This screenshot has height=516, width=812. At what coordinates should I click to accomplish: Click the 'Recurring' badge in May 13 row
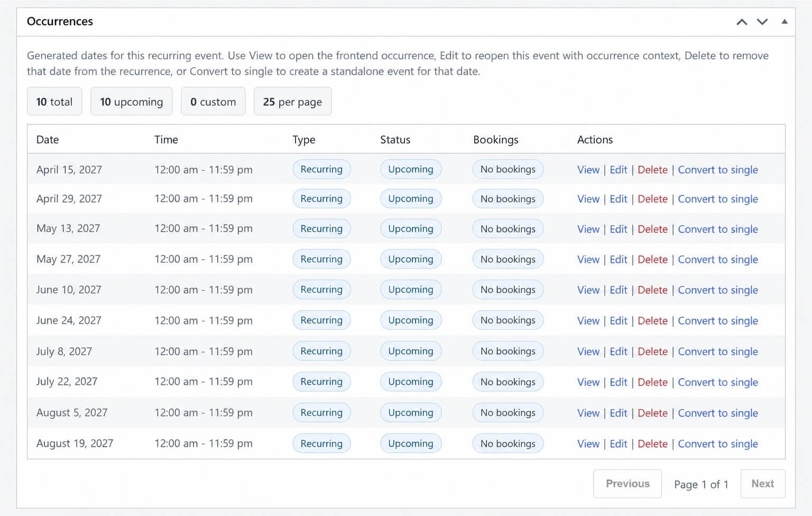321,229
